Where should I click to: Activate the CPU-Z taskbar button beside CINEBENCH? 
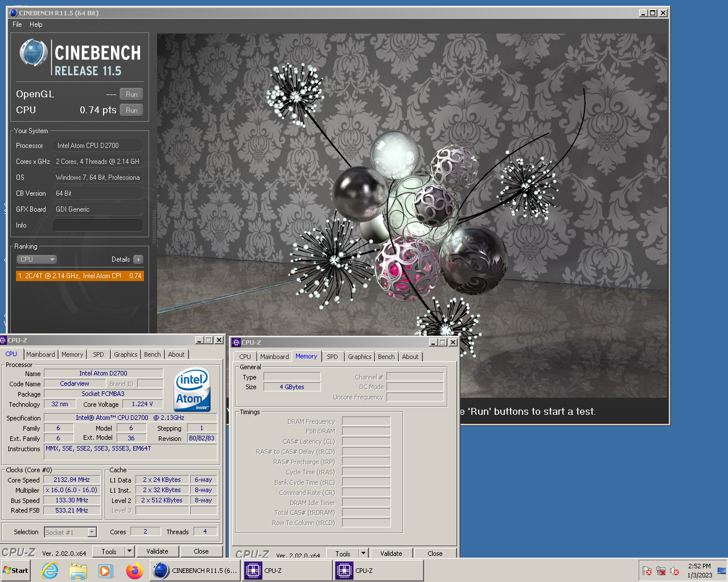point(287,571)
